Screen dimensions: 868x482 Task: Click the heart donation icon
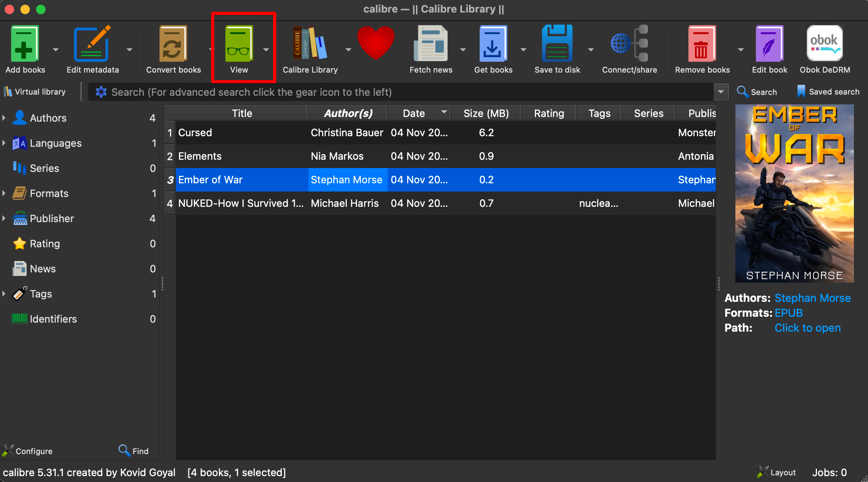click(376, 43)
